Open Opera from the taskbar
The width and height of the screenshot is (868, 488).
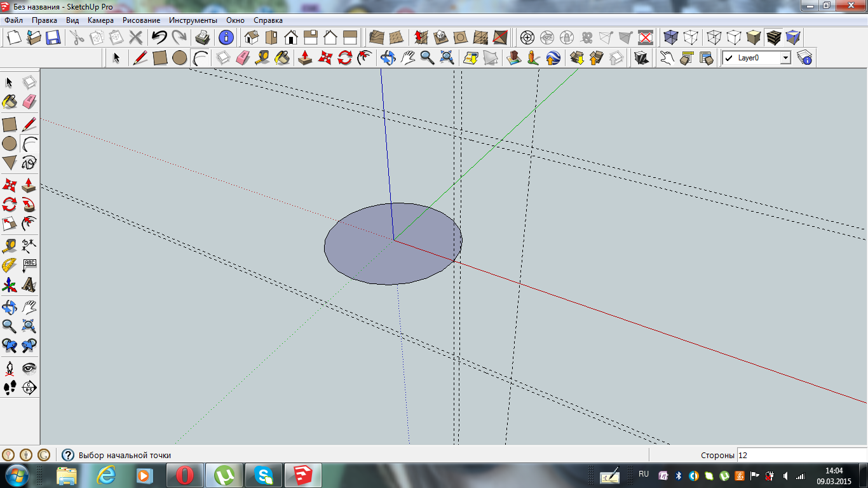coord(185,475)
